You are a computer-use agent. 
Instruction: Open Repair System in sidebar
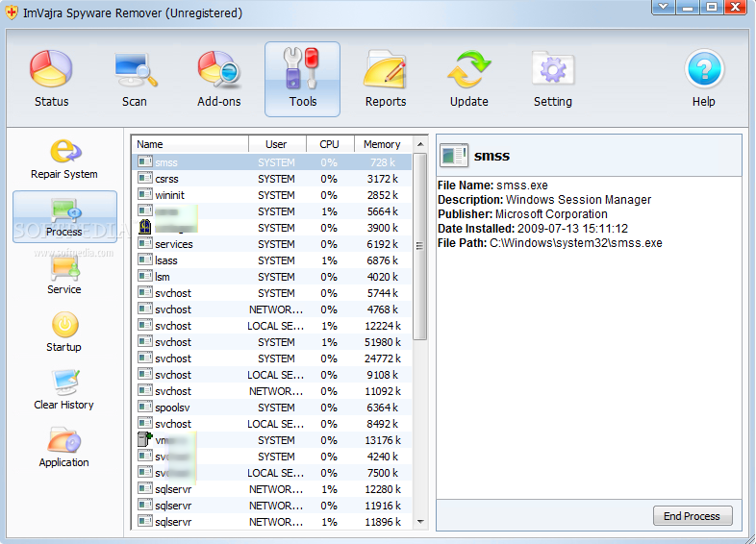pyautogui.click(x=64, y=159)
